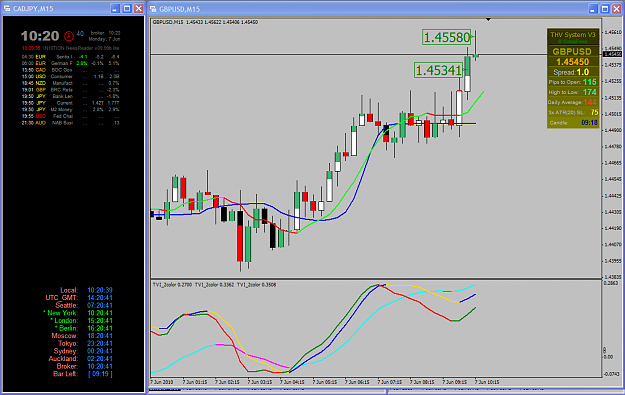
Task: Click the Auckland time row
Action: [81, 358]
